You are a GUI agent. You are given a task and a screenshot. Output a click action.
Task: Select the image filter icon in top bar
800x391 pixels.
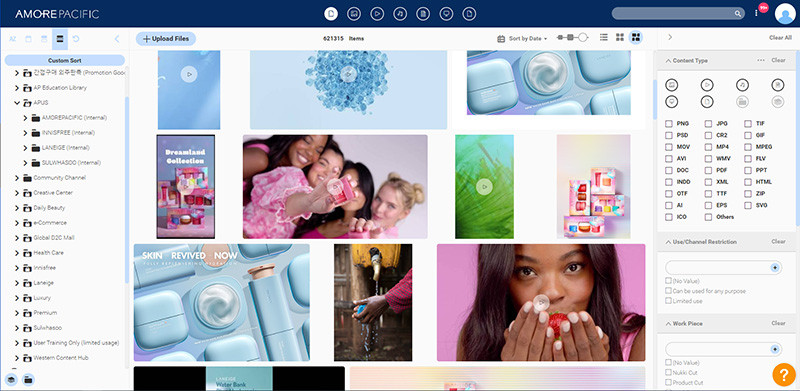pos(354,14)
